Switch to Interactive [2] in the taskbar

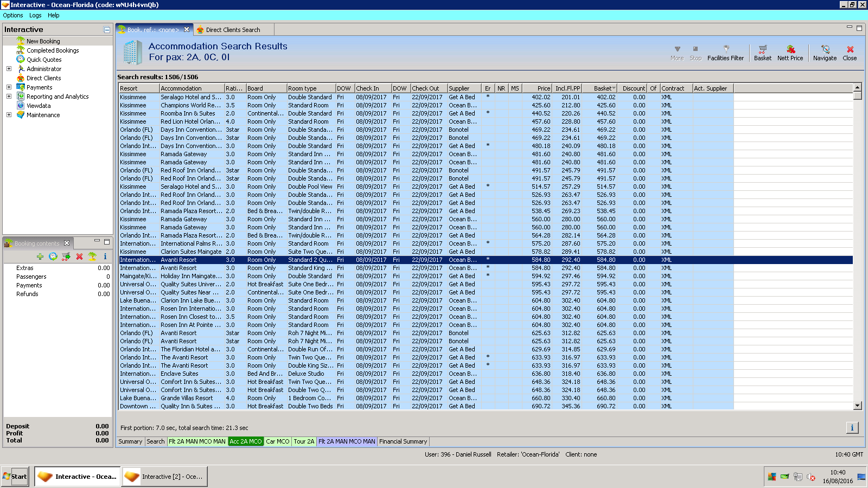[x=164, y=477]
